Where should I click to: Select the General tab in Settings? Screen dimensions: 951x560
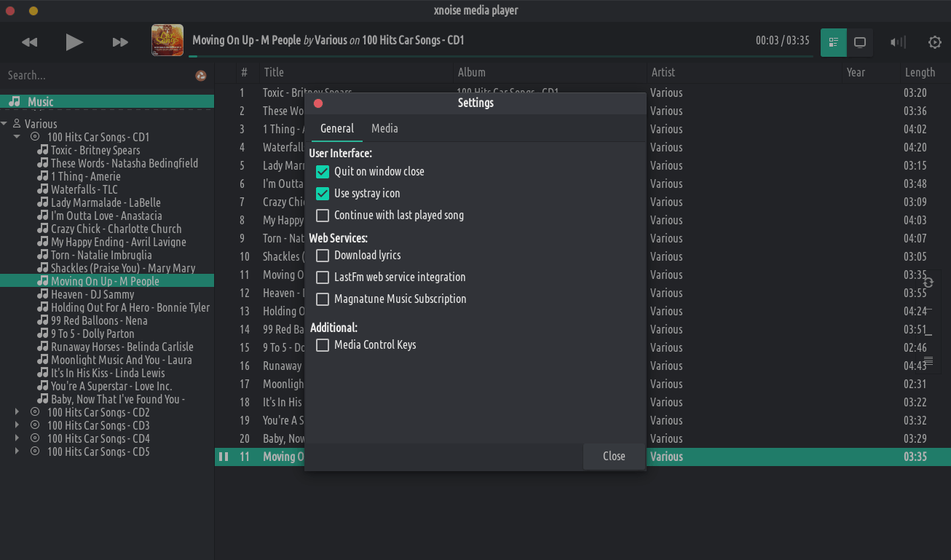click(337, 128)
